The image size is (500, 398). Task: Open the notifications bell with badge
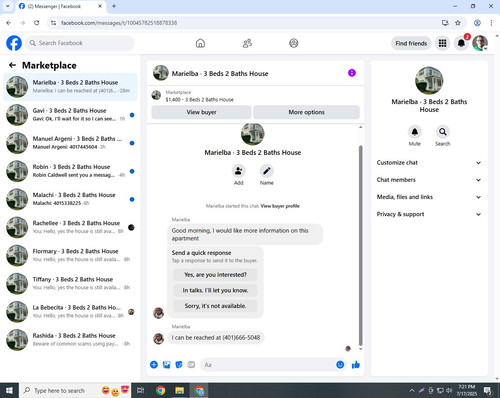click(461, 43)
